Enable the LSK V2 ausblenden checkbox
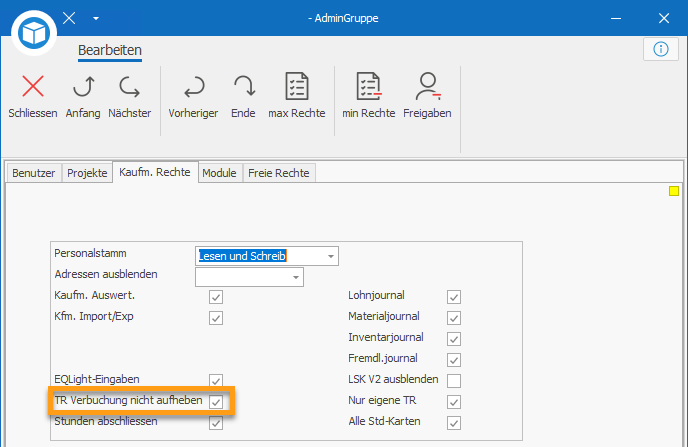The image size is (688, 447). [454, 381]
